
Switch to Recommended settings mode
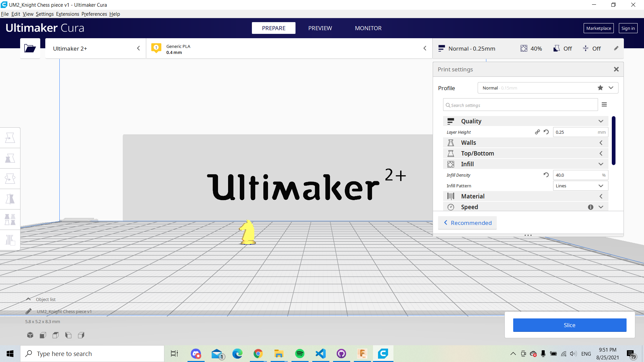coord(468,223)
